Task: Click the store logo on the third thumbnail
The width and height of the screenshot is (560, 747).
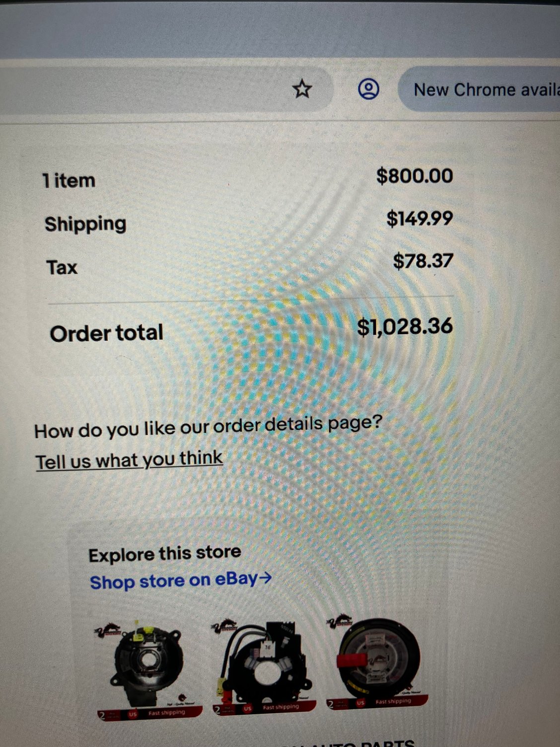Action: [x=339, y=621]
